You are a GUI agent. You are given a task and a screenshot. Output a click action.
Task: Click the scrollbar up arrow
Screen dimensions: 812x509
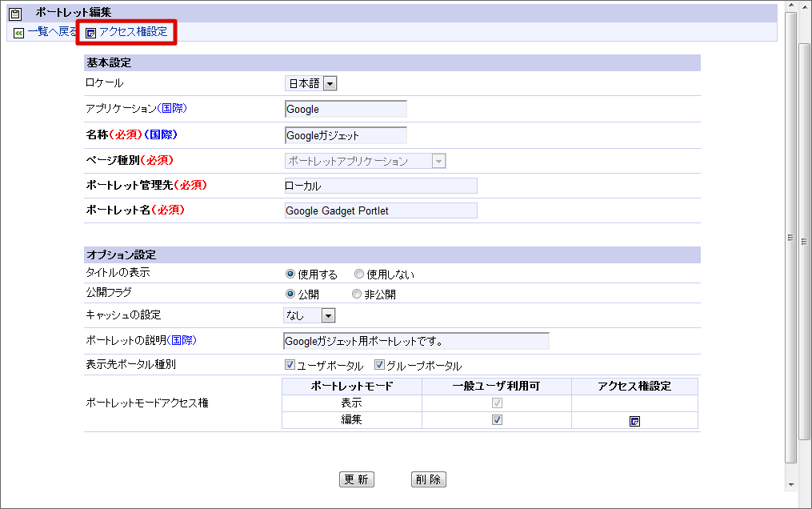pos(790,6)
